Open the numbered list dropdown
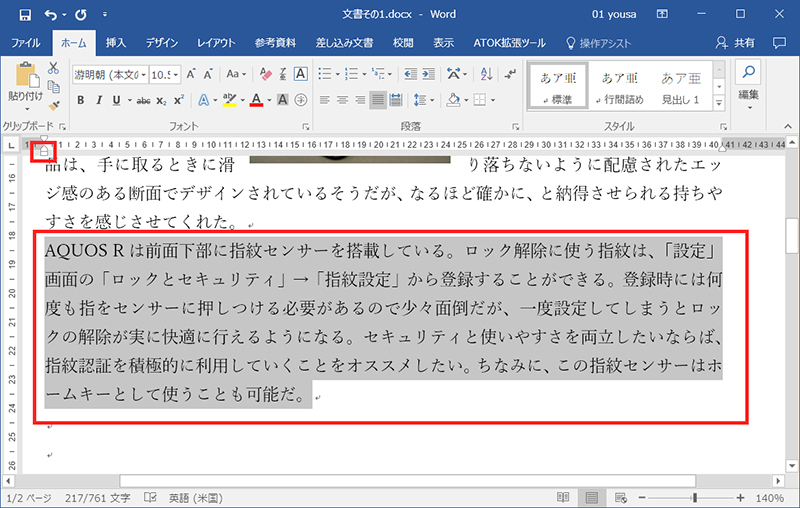The image size is (800, 508). pos(364,74)
